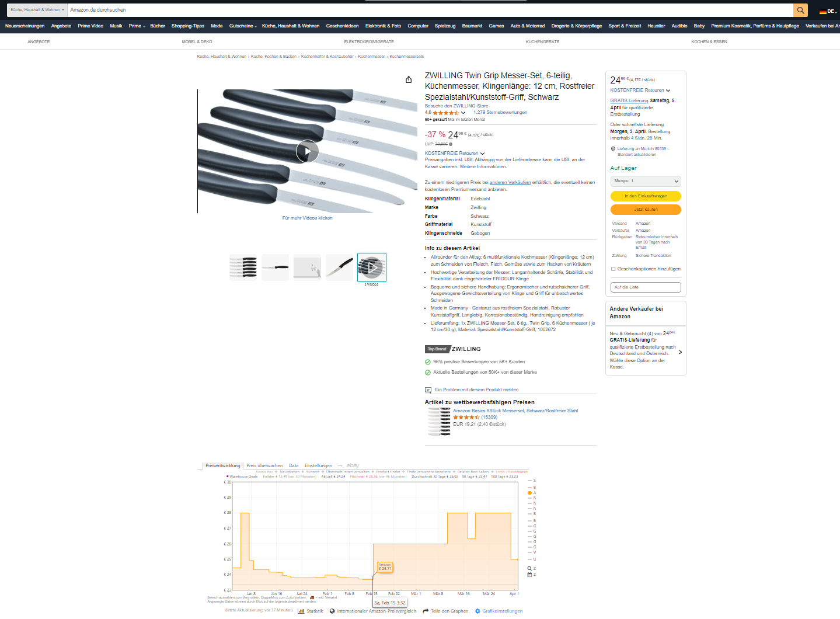Image resolution: width=840 pixels, height=619 pixels.
Task: Click the star rating icons under the title
Action: coord(445,113)
